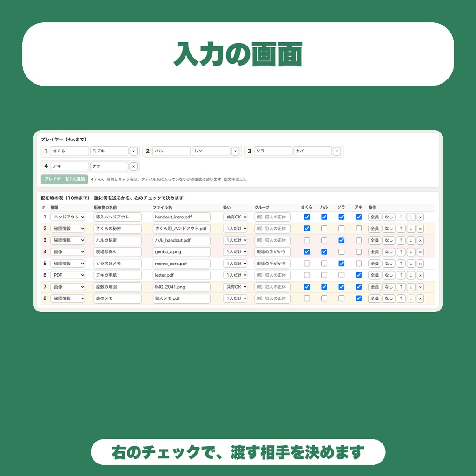Uncheck さくら for row 1 導入ハンドアウト
The image size is (476, 476).
307,217
